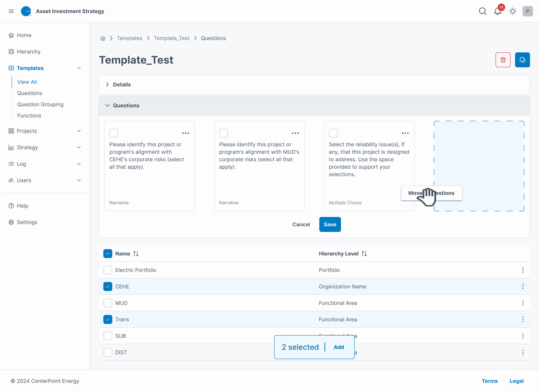Expand the Projects sidebar section
Viewport: 539px width, 392px height.
(79, 131)
